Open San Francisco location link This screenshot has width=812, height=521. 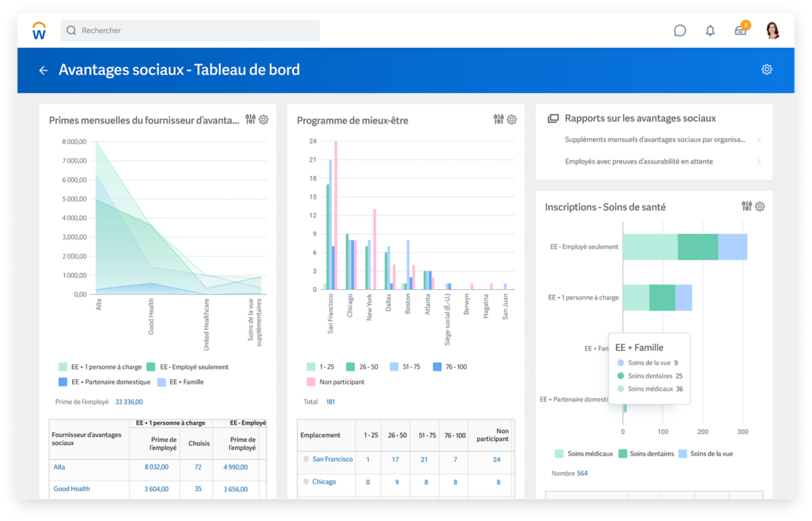[332, 459]
